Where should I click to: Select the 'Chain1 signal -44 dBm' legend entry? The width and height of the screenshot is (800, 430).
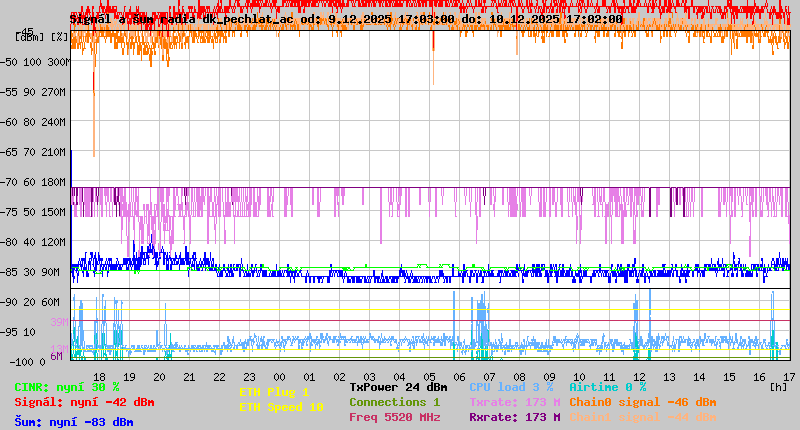click(x=643, y=417)
